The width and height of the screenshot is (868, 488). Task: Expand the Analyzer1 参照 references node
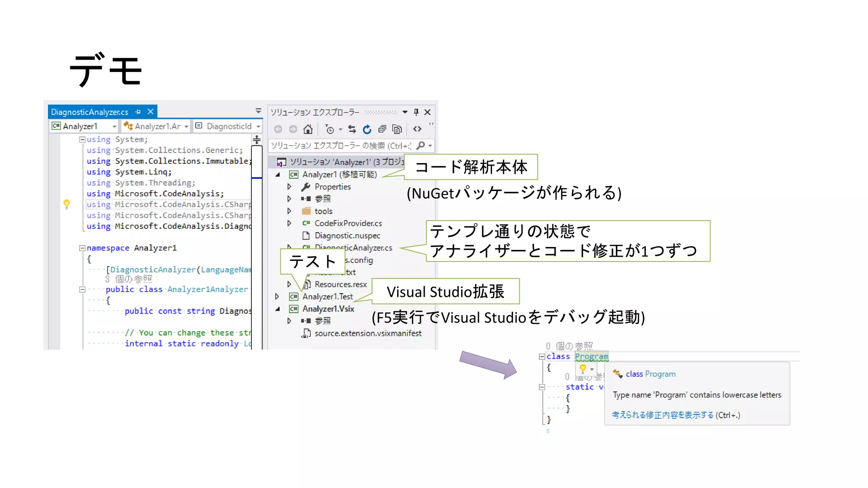289,199
